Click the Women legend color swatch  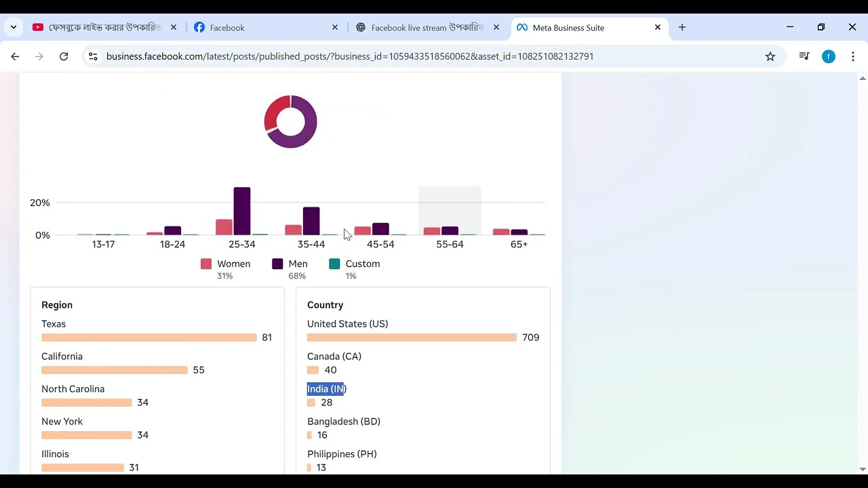(x=206, y=264)
